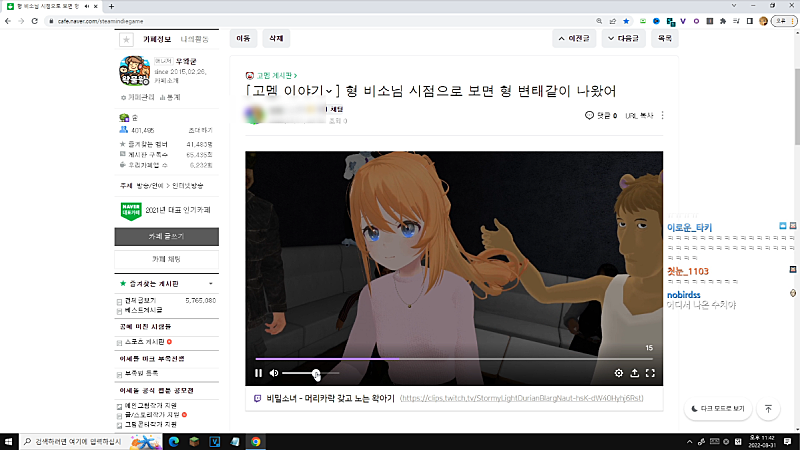The height and width of the screenshot is (450, 800).
Task: Open the 베스트게시글 board
Action: click(143, 310)
